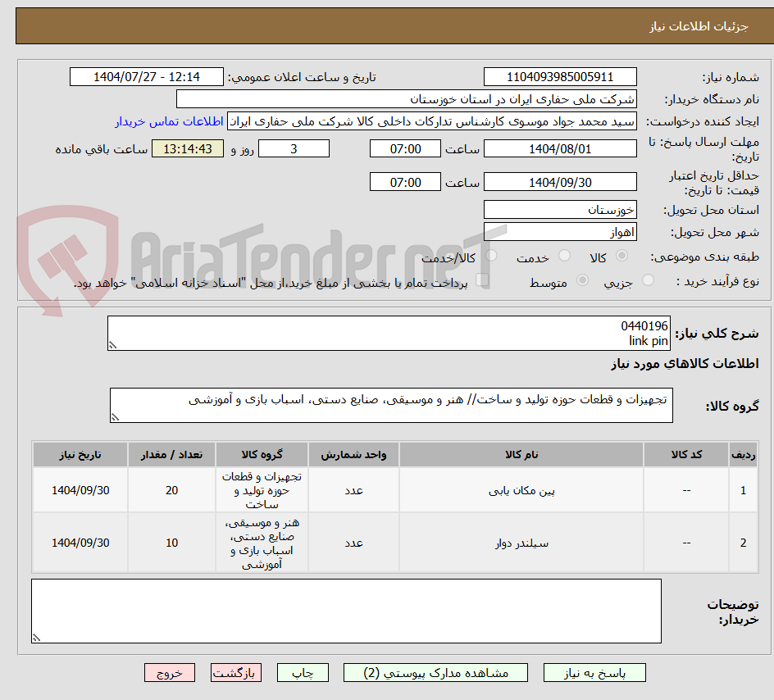Click the date in the پین مکان یابی row

[80, 490]
